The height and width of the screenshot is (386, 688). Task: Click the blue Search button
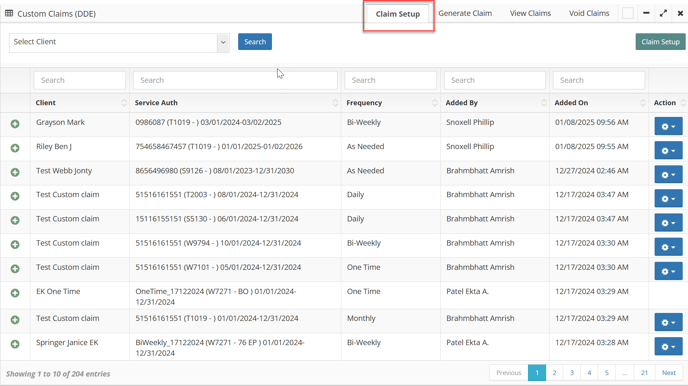pos(255,42)
